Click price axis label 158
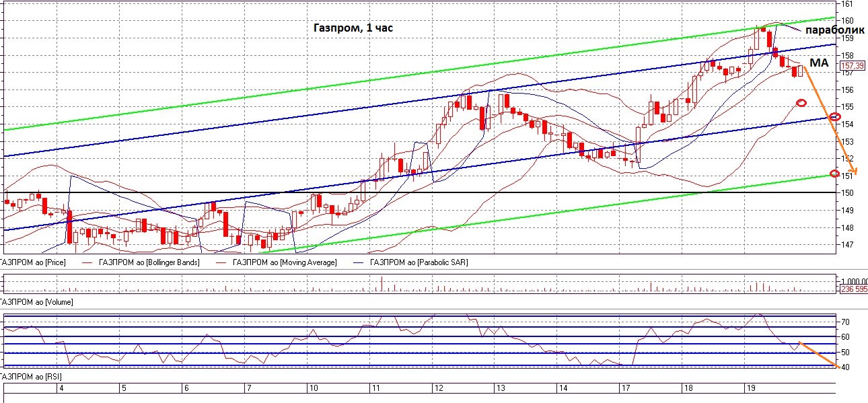Screen dimensions: 868x403 848,55
